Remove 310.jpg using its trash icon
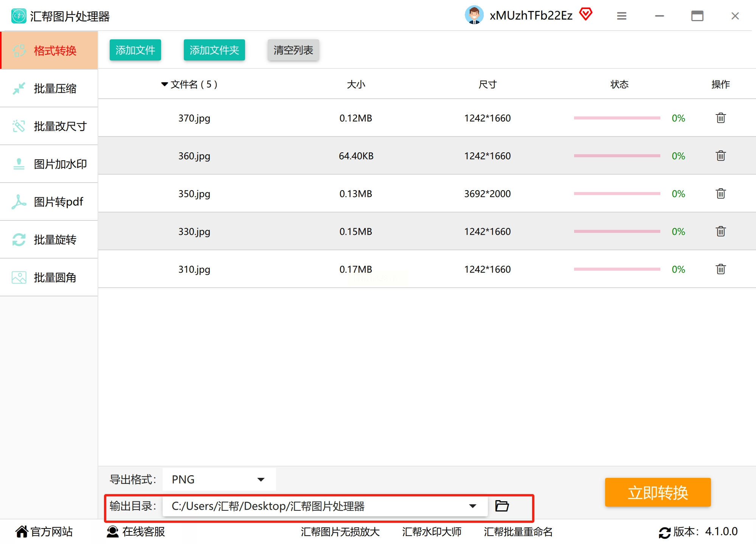 (x=720, y=269)
